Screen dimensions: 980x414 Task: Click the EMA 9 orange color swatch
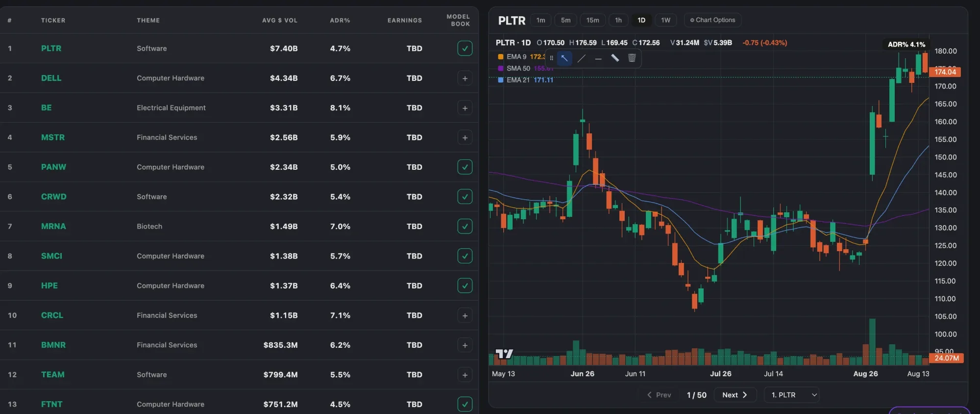click(501, 57)
